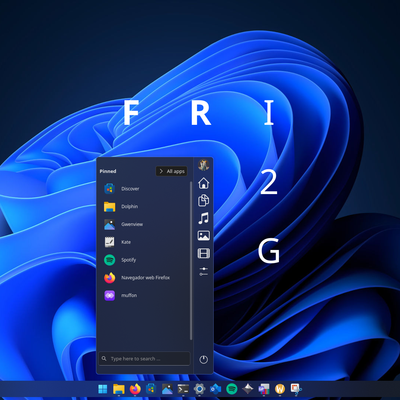400x400 pixels.
Task: Expand the All apps list
Action: tap(172, 171)
